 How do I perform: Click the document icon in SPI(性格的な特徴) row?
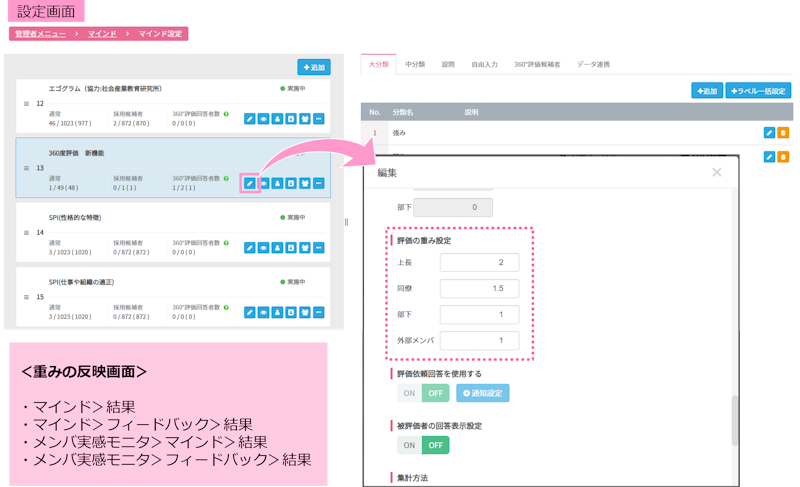291,248
